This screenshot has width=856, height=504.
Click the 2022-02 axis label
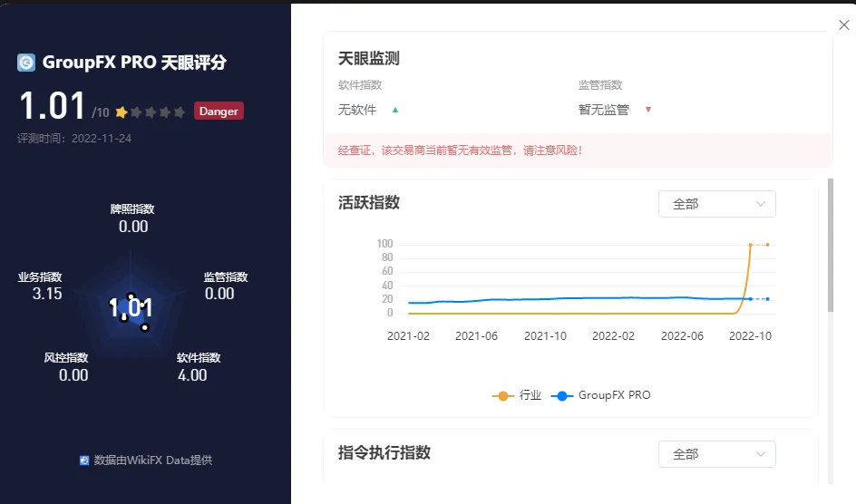[613, 336]
